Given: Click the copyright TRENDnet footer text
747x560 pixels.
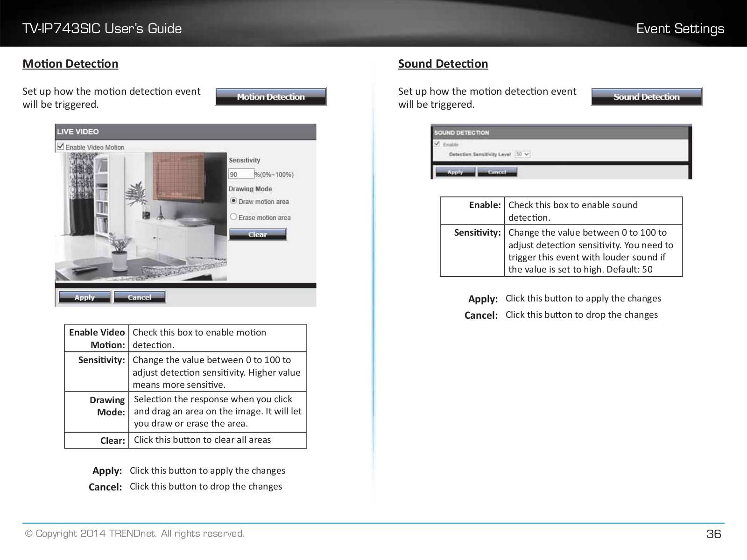Looking at the screenshot, I should pyautogui.click(x=135, y=533).
